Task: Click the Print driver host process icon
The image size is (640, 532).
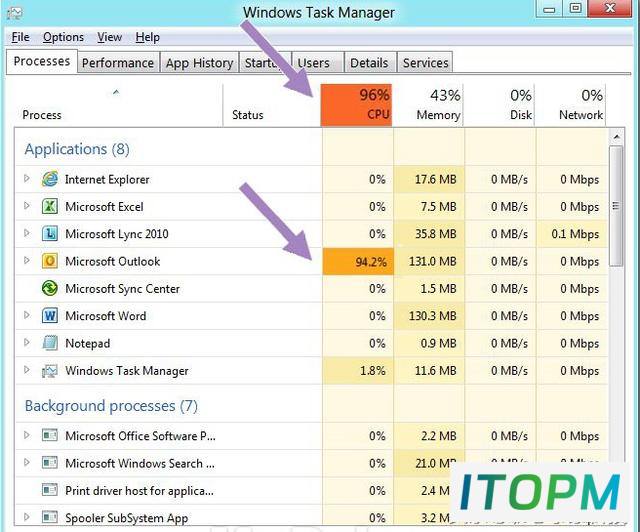Action: [x=50, y=490]
